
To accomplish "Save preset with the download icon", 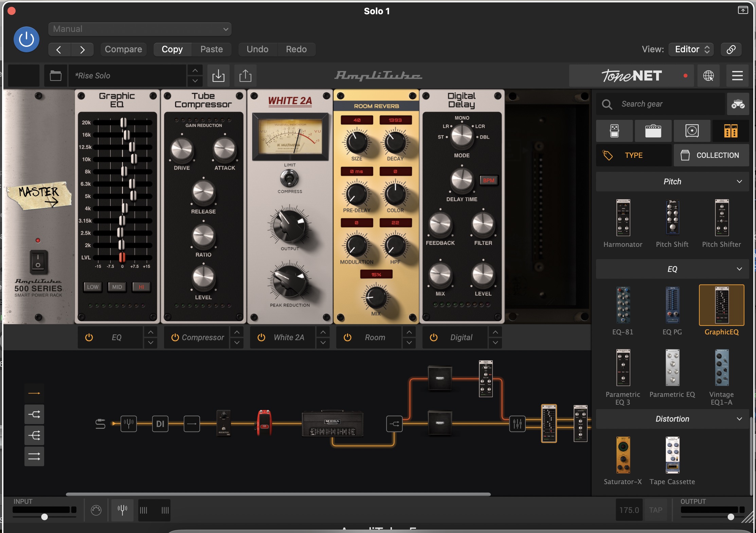I will [x=218, y=75].
